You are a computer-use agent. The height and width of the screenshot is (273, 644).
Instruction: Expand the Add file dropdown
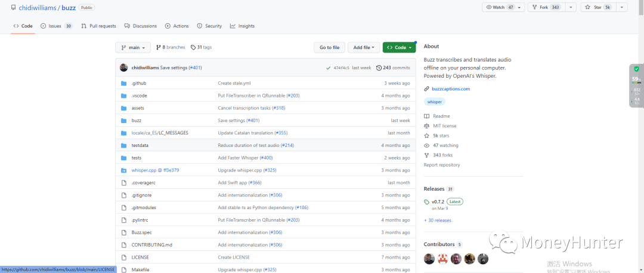click(364, 47)
